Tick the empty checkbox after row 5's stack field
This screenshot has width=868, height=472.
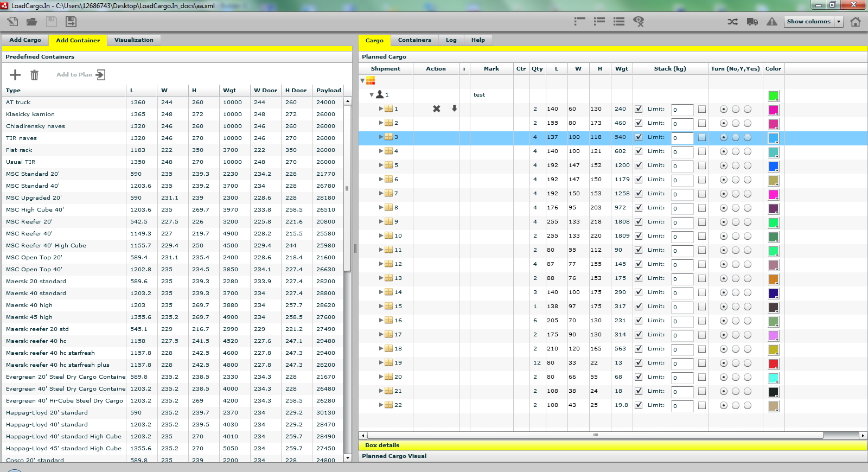coord(702,165)
